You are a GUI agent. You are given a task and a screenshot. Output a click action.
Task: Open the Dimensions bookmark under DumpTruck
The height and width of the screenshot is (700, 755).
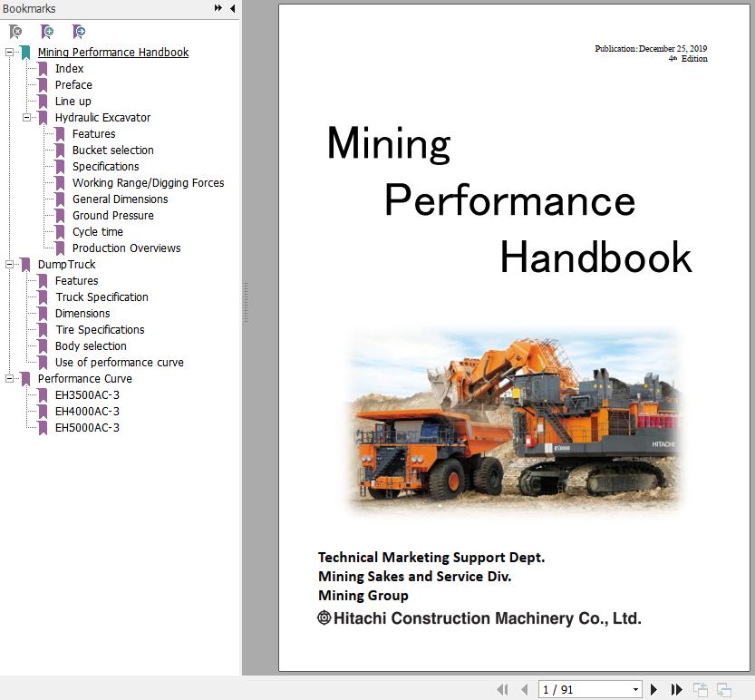82,314
